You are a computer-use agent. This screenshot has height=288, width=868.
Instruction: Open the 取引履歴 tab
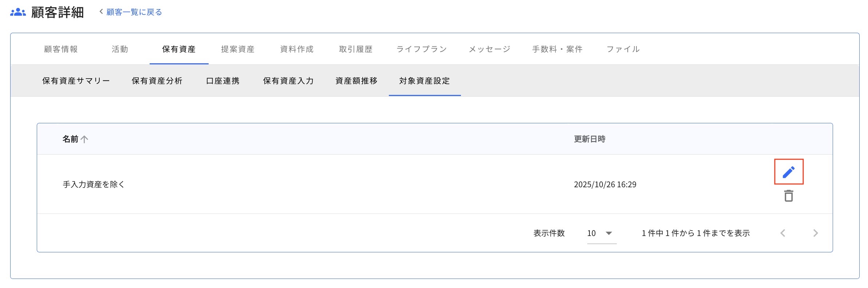356,49
